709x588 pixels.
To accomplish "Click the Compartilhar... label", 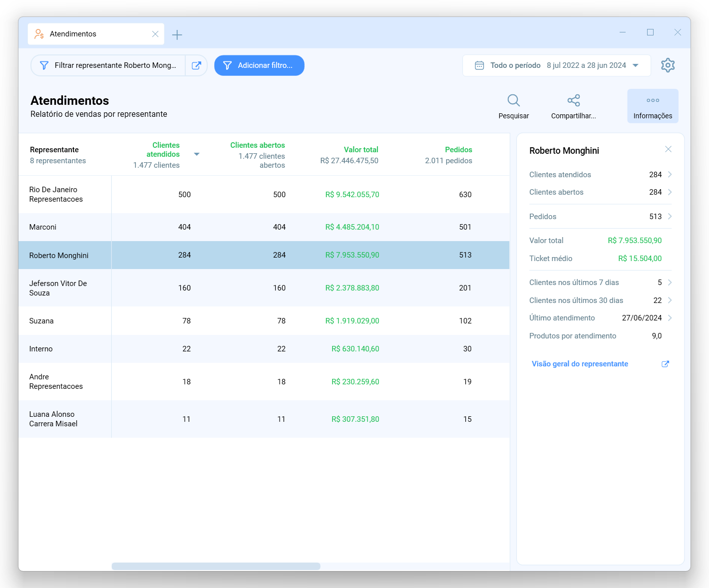I will tap(574, 116).
